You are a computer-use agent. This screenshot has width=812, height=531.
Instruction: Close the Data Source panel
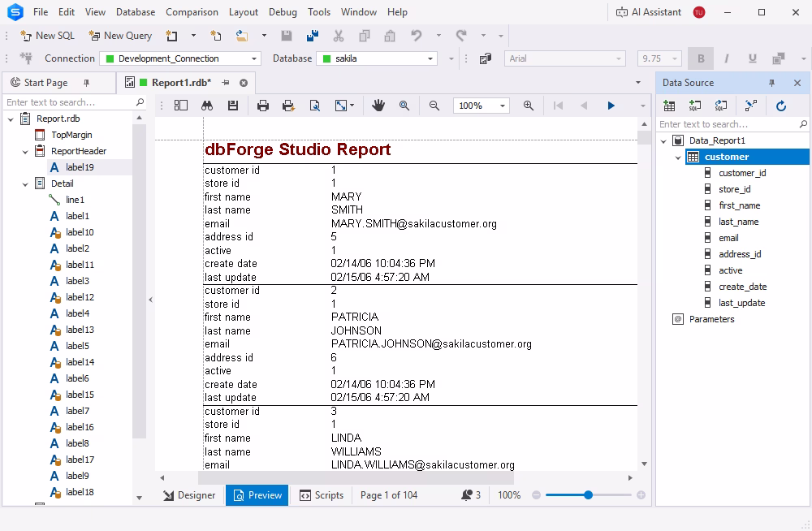coord(797,83)
